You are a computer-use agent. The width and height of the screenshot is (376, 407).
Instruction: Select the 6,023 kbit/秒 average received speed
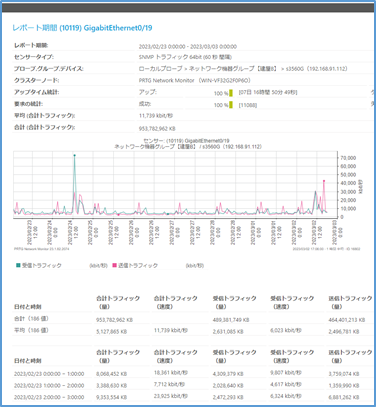[x=286, y=330]
